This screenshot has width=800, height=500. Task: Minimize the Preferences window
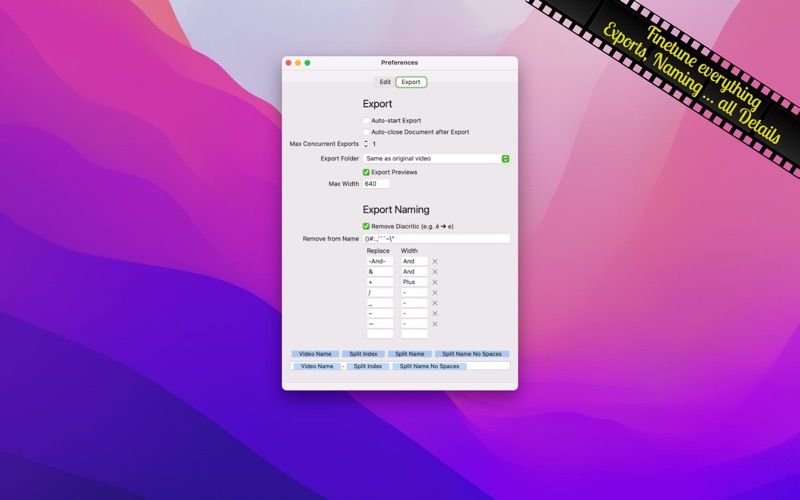click(298, 63)
